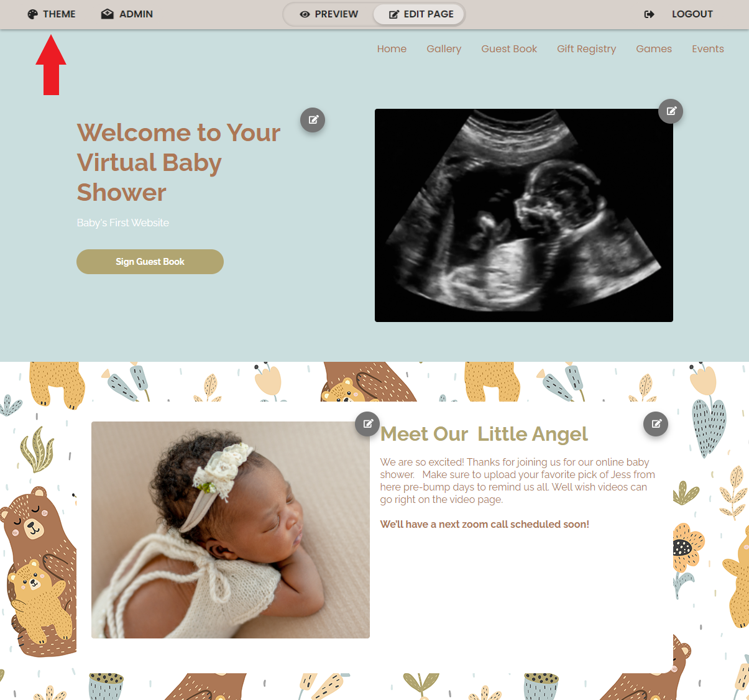The height and width of the screenshot is (700, 749).
Task: Go to the Events page
Action: pyautogui.click(x=708, y=49)
